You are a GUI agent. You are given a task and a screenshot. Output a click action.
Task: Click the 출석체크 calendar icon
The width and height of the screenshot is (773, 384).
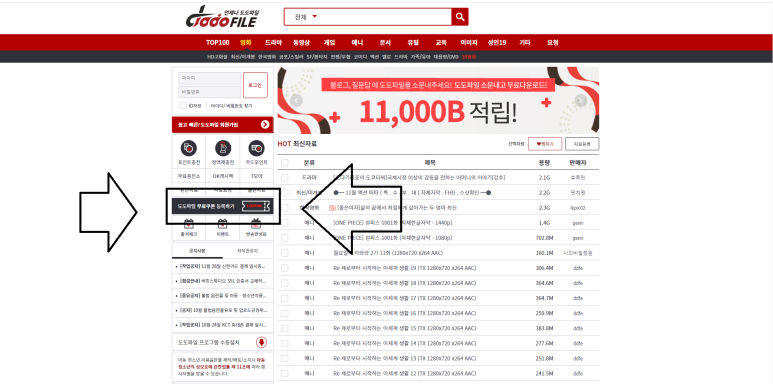[x=189, y=223]
